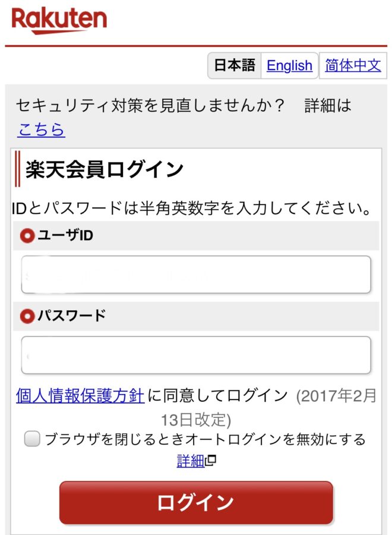Open the こちら security details link
392x535 pixels.
41,130
